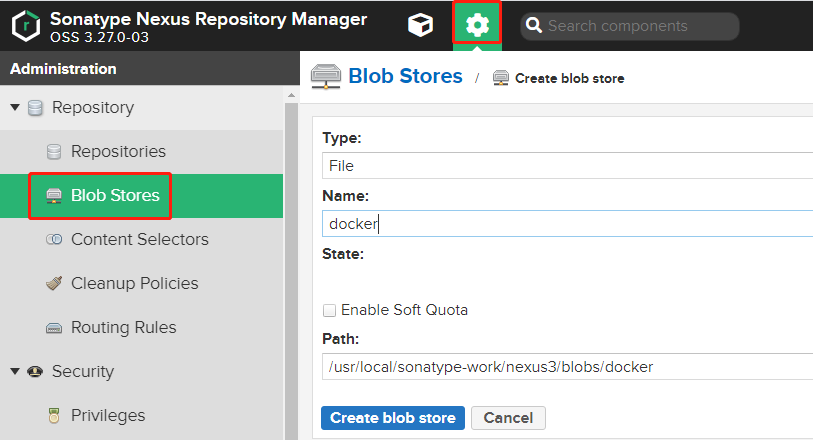The width and height of the screenshot is (813, 440).
Task: Enable the Soft Quota checkbox
Action: tap(329, 310)
